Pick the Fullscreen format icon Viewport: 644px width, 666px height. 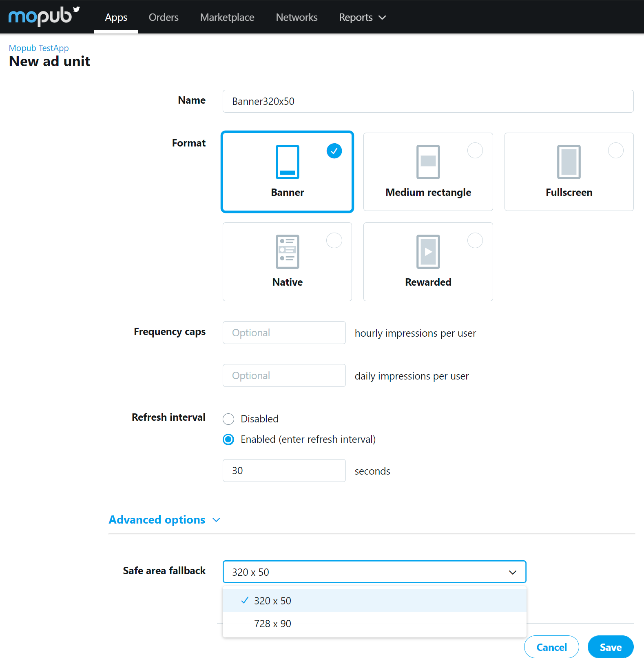[x=569, y=162]
